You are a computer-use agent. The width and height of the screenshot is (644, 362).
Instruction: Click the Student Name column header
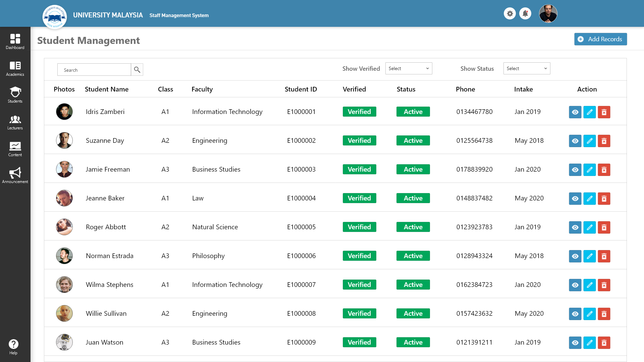[x=107, y=89]
